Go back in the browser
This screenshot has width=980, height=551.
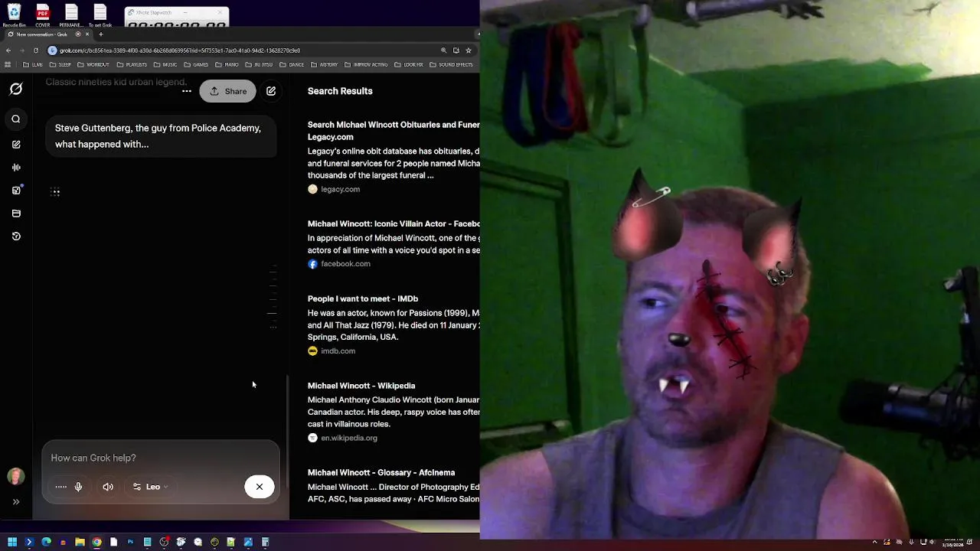pos(8,51)
